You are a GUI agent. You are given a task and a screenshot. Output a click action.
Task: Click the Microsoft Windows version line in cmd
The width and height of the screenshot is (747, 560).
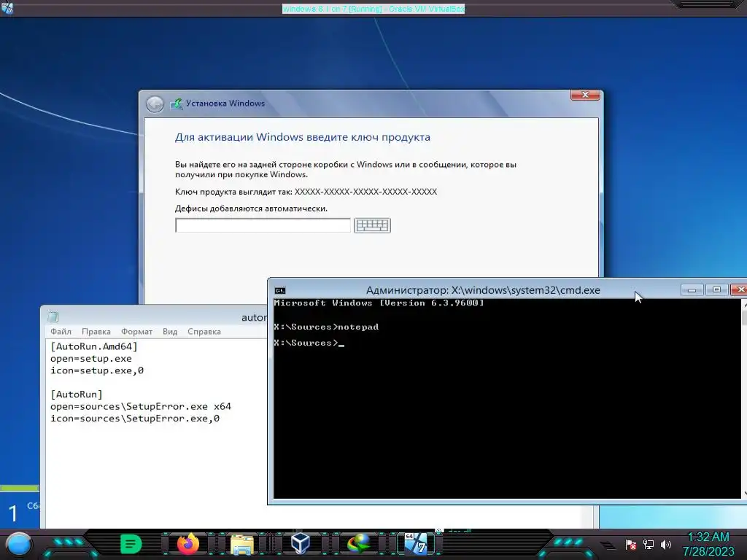pyautogui.click(x=379, y=303)
